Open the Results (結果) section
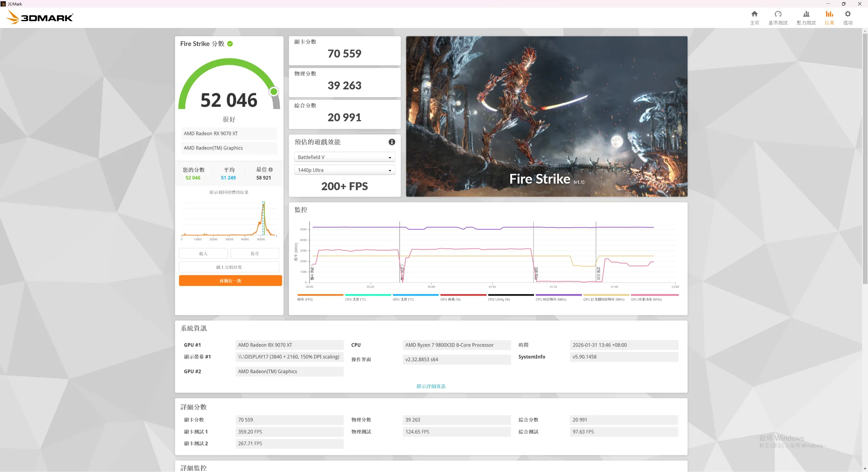The height and width of the screenshot is (472, 868). coord(829,17)
